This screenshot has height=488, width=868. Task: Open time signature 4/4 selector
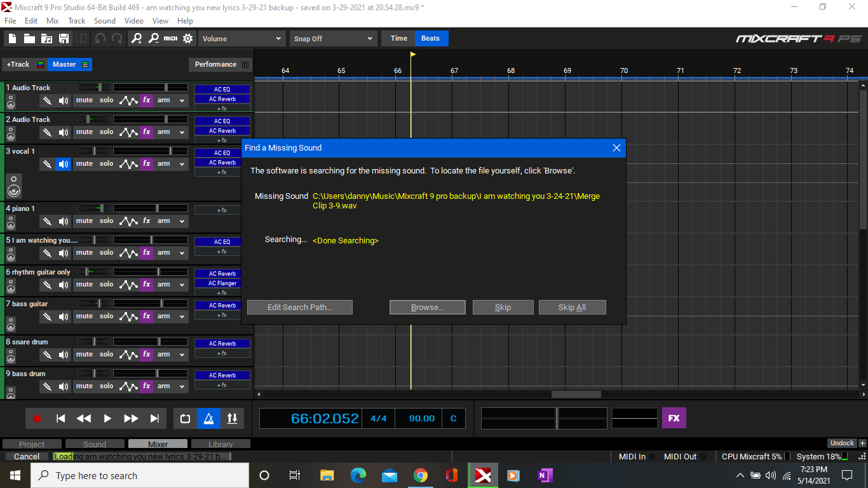pyautogui.click(x=379, y=419)
